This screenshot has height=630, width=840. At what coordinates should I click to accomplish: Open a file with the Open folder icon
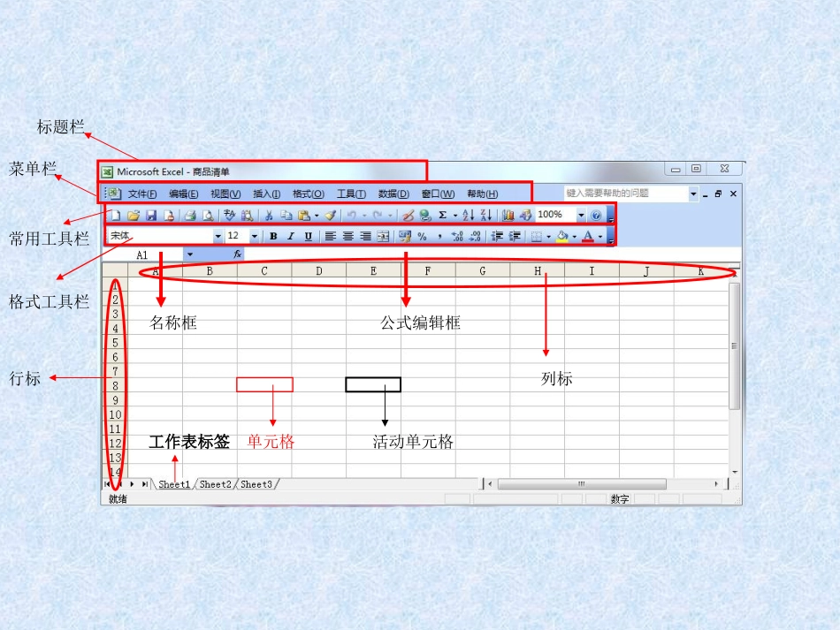point(134,216)
